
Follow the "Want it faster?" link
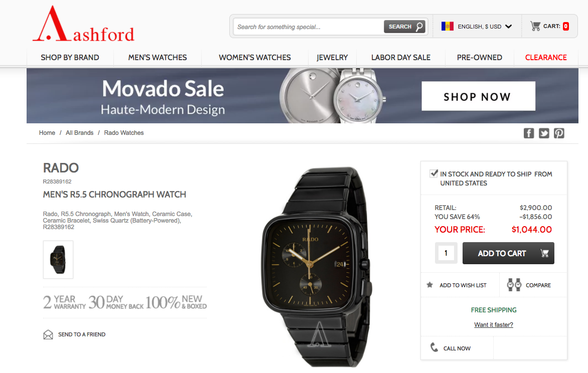tap(494, 325)
